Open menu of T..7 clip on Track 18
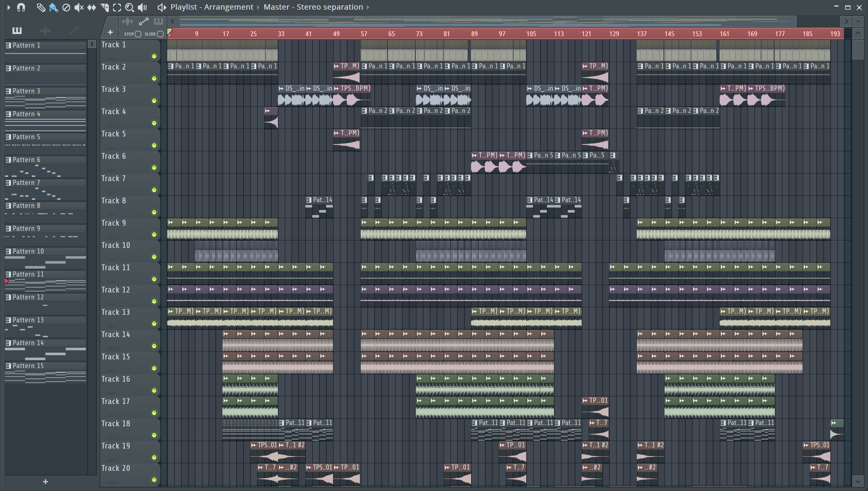The height and width of the screenshot is (491, 868). point(592,423)
